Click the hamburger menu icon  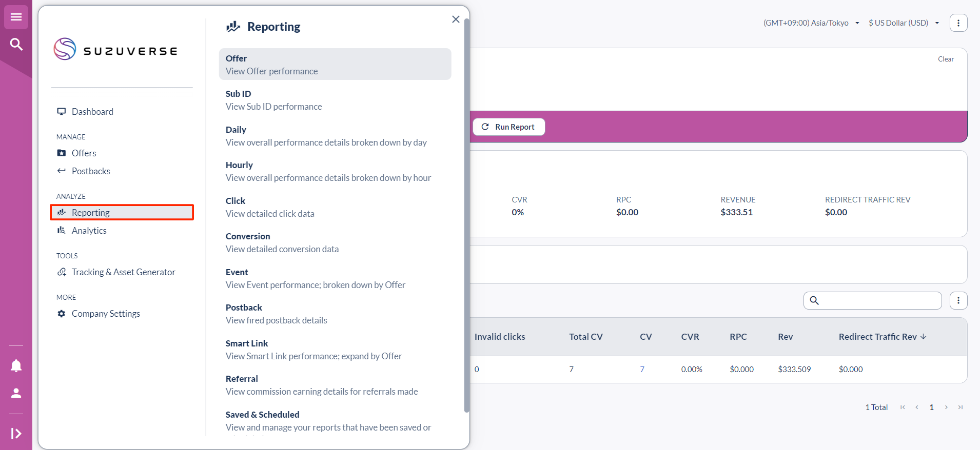point(16,17)
